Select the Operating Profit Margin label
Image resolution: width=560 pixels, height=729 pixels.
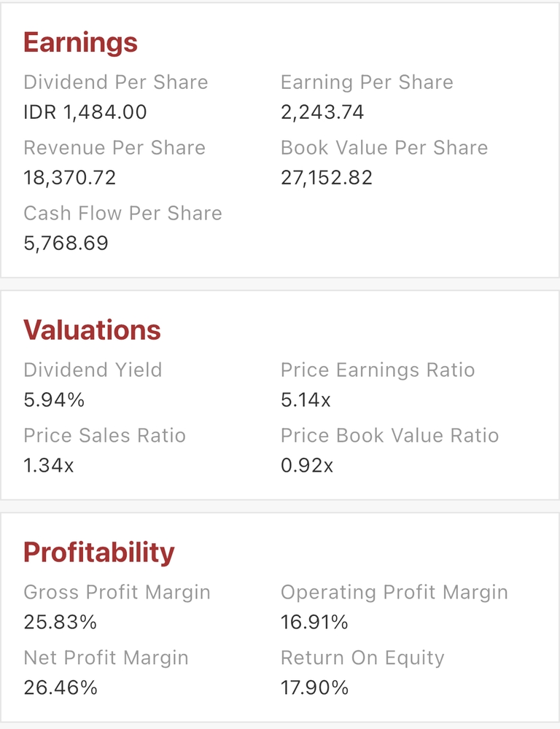tap(394, 593)
